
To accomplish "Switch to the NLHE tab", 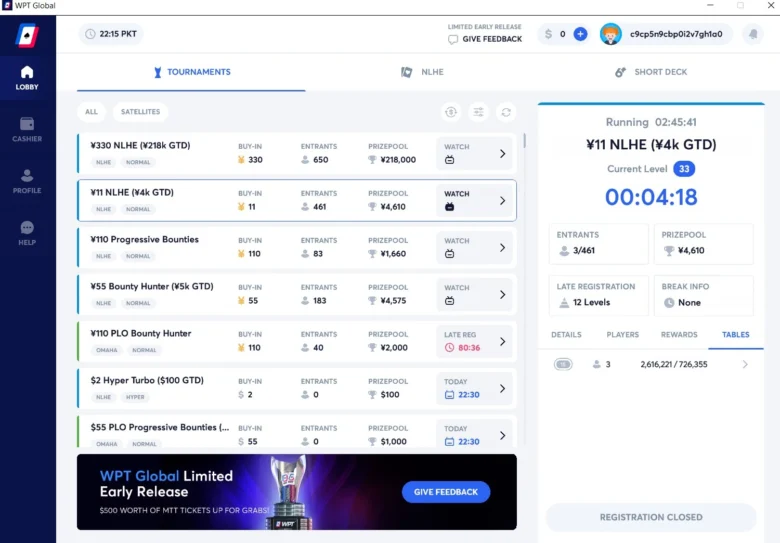I will pyautogui.click(x=422, y=72).
